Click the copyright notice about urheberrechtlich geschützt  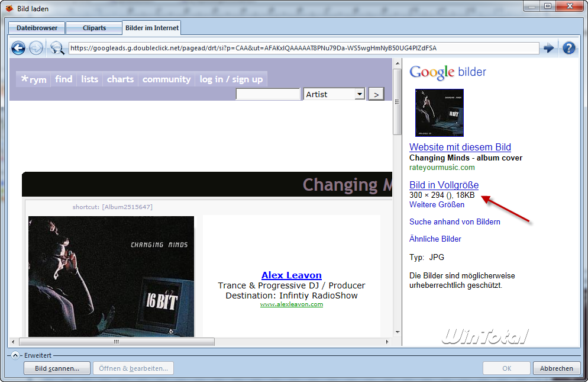(462, 281)
